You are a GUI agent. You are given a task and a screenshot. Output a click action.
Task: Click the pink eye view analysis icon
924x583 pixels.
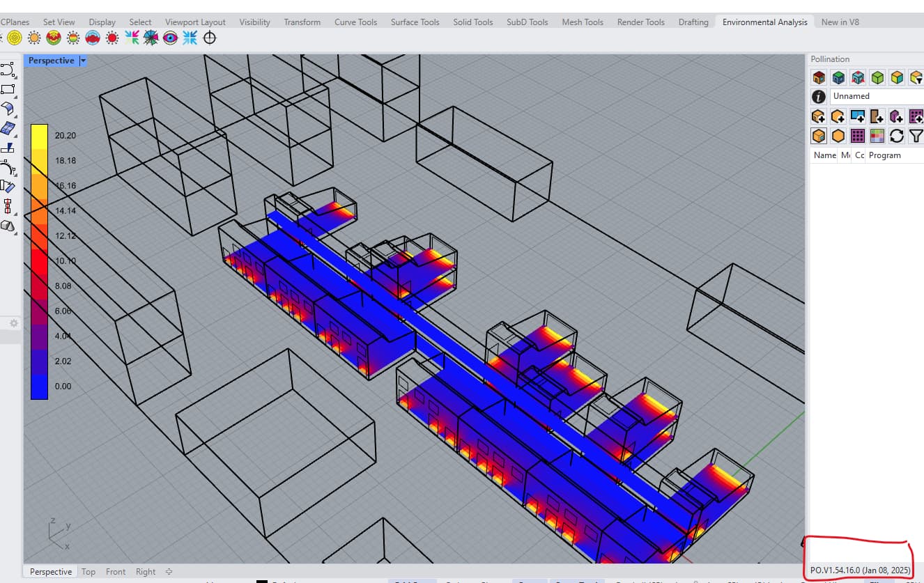(170, 38)
